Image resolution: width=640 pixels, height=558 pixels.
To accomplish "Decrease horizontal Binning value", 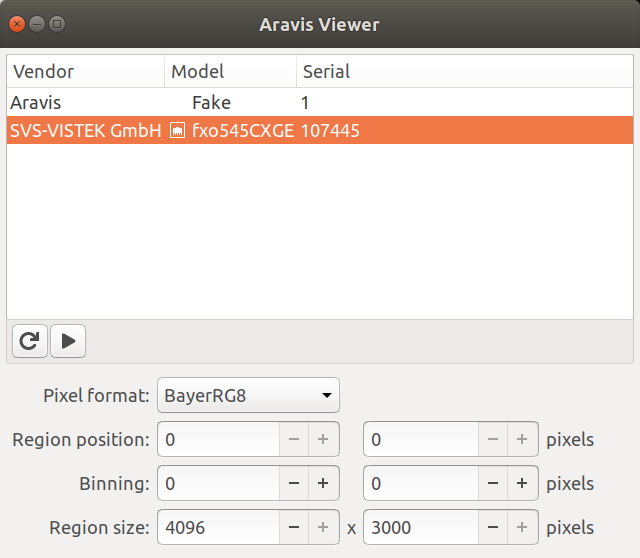I will click(x=294, y=483).
